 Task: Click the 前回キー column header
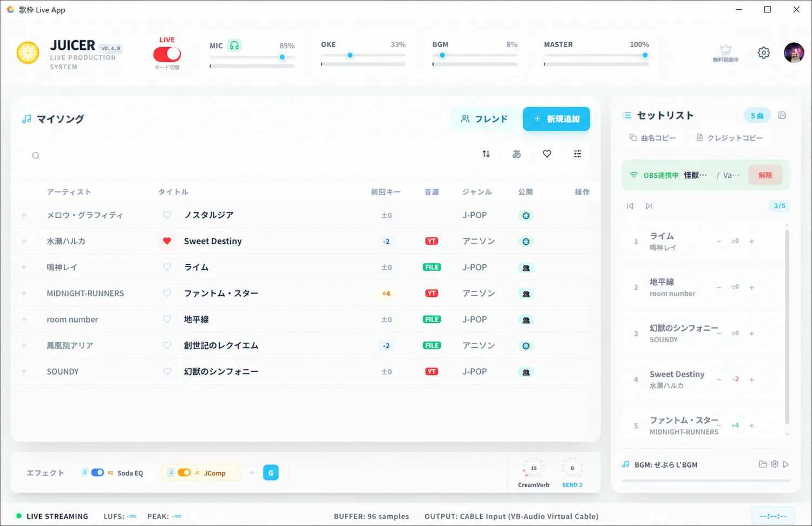pyautogui.click(x=386, y=192)
